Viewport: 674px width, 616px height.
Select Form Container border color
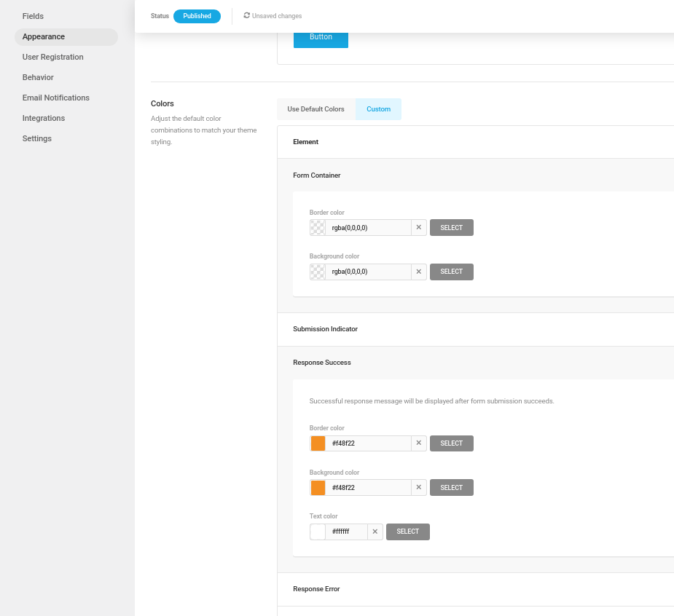pos(451,228)
